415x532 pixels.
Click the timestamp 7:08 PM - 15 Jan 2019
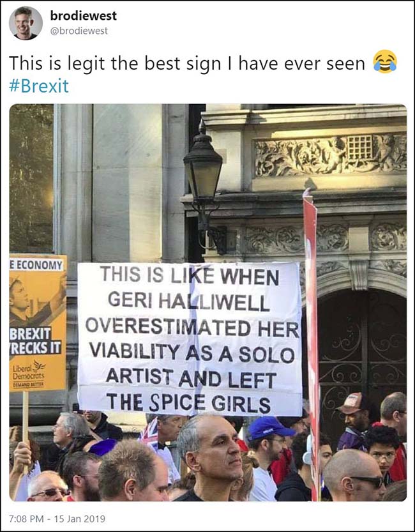coord(57,519)
